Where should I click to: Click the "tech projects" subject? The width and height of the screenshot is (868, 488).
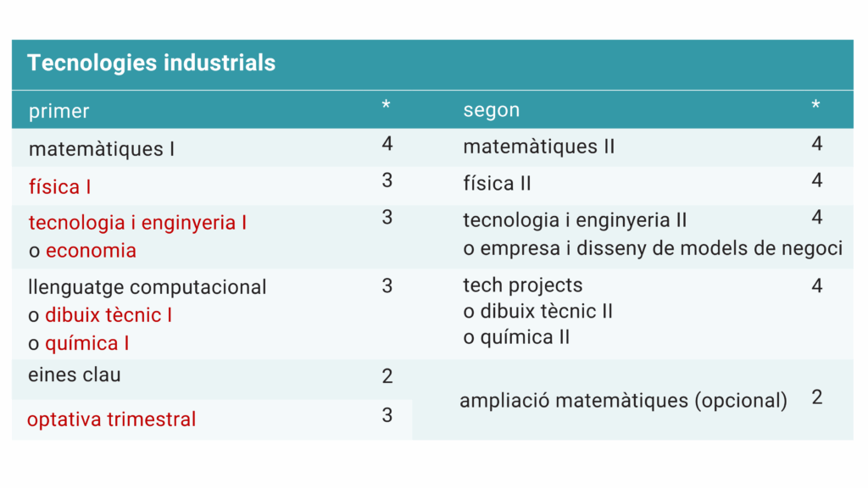523,286
